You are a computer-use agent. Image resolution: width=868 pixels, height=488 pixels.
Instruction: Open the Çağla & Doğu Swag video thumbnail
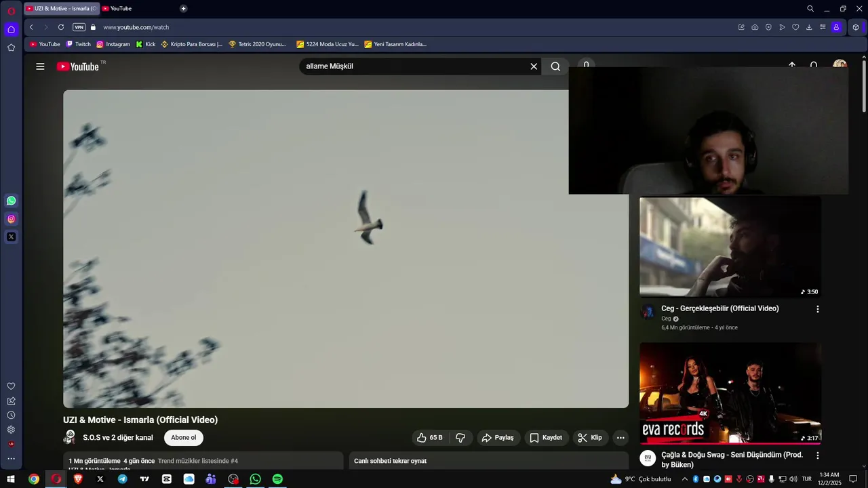click(730, 393)
